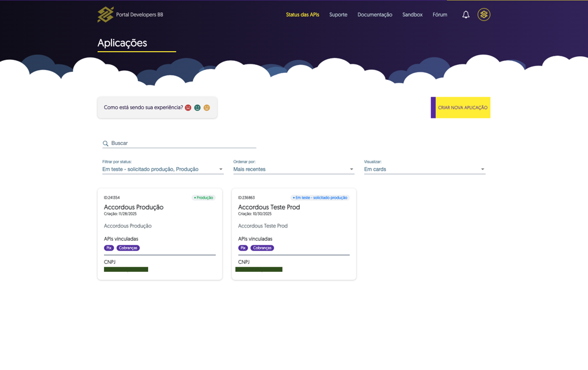The image size is (588, 370).
Task: Go to Status das APIs menu
Action: tap(303, 14)
